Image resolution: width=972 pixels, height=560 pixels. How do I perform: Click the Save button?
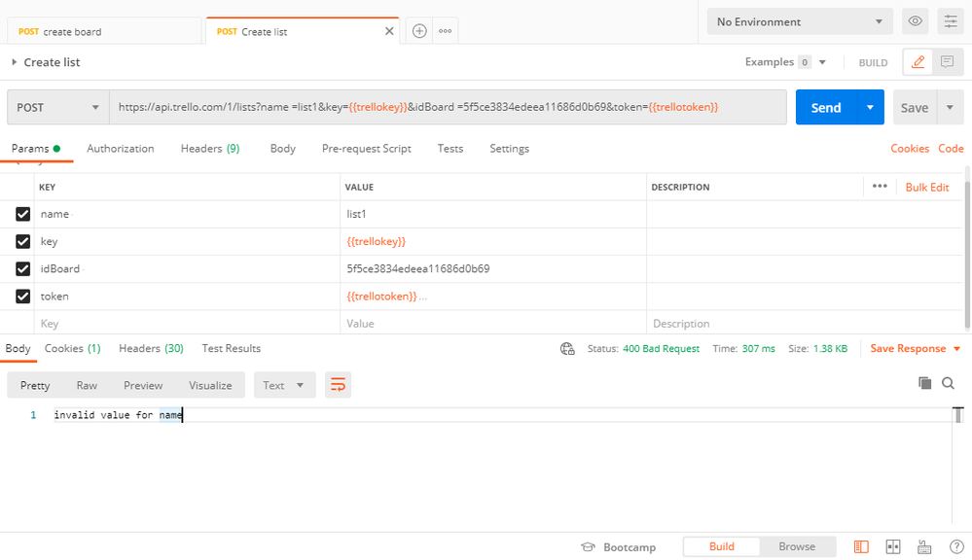(x=915, y=107)
